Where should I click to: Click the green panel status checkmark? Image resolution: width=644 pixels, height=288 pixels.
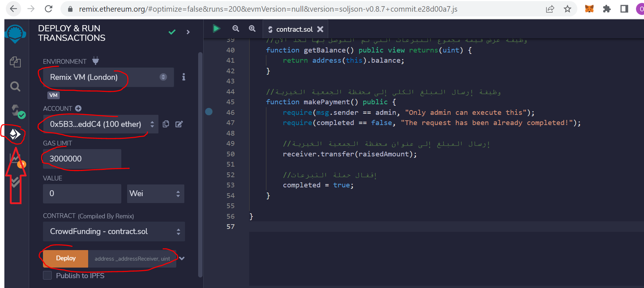tap(172, 32)
